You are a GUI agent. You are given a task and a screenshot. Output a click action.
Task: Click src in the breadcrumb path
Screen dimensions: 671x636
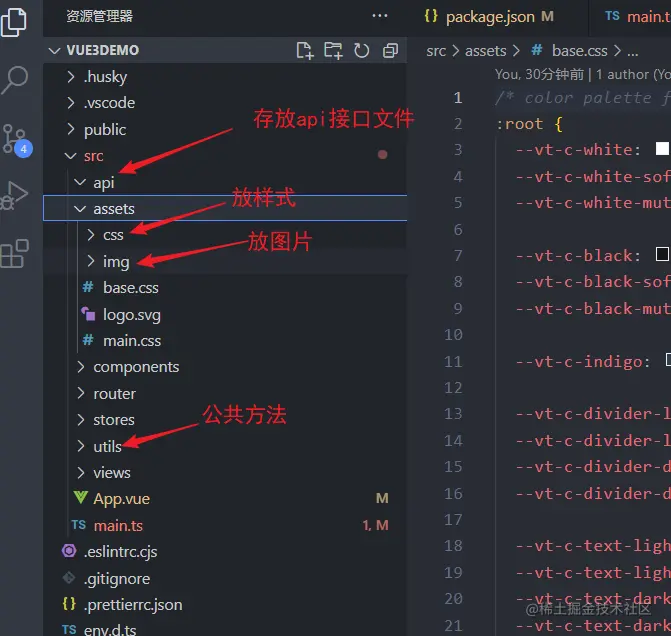436,51
